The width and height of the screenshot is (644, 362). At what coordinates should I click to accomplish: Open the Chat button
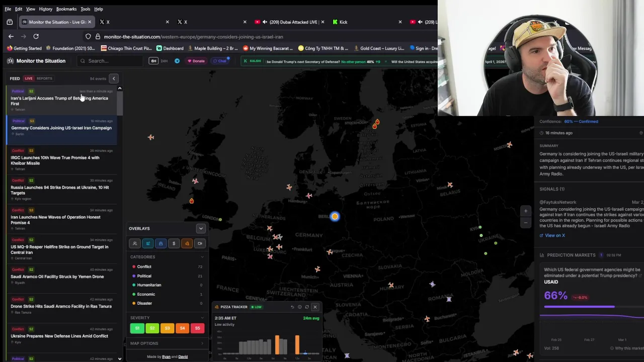pos(220,61)
